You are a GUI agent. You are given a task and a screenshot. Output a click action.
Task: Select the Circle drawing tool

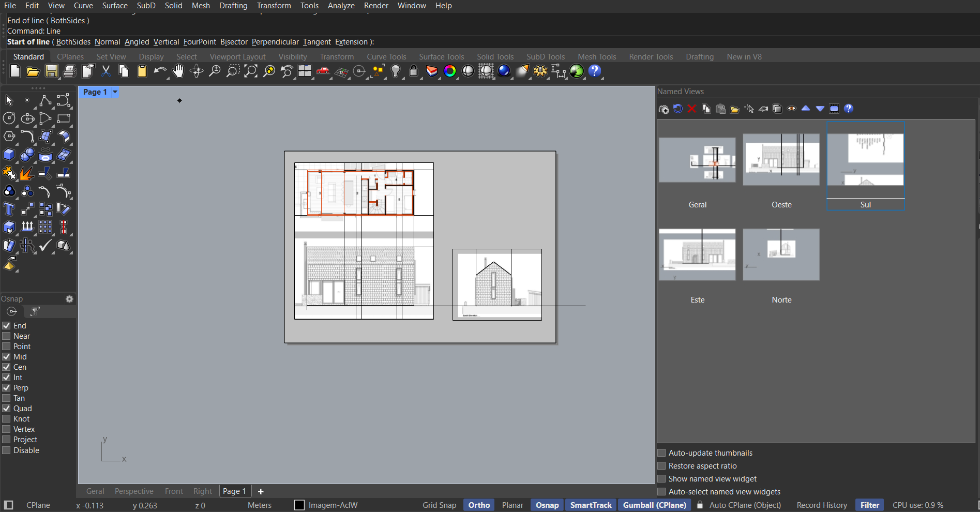(9, 118)
